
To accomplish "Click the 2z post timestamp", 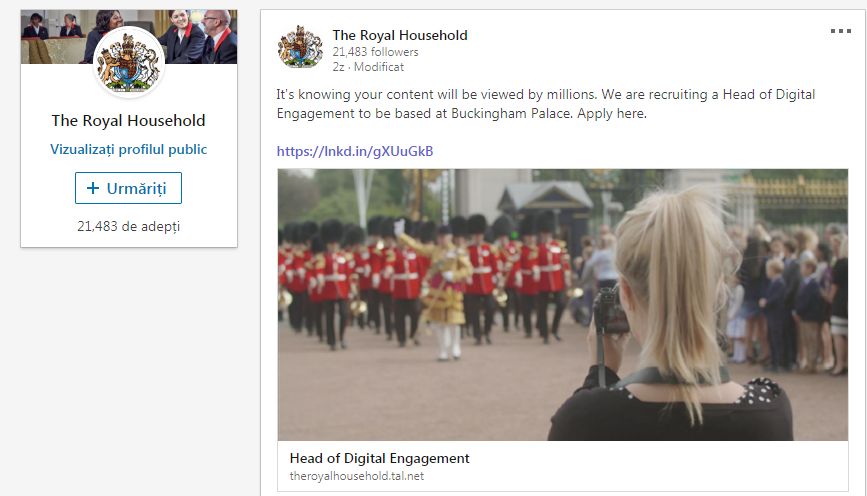I will [x=338, y=67].
